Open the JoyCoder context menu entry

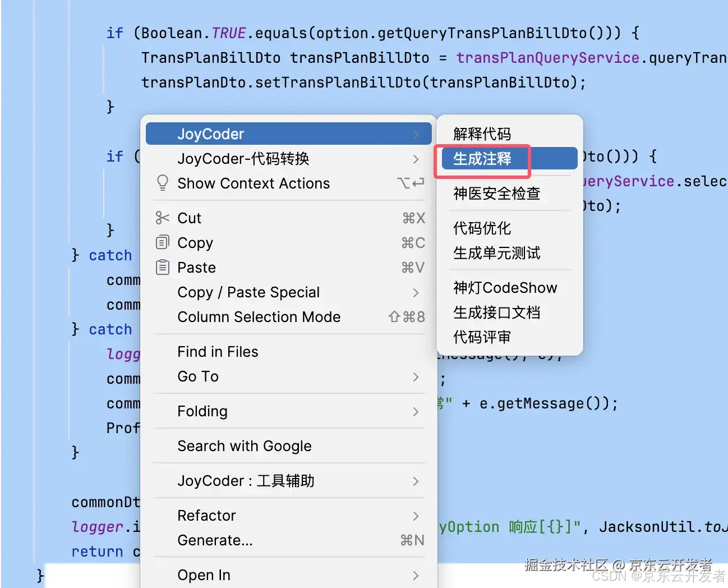[x=288, y=134]
